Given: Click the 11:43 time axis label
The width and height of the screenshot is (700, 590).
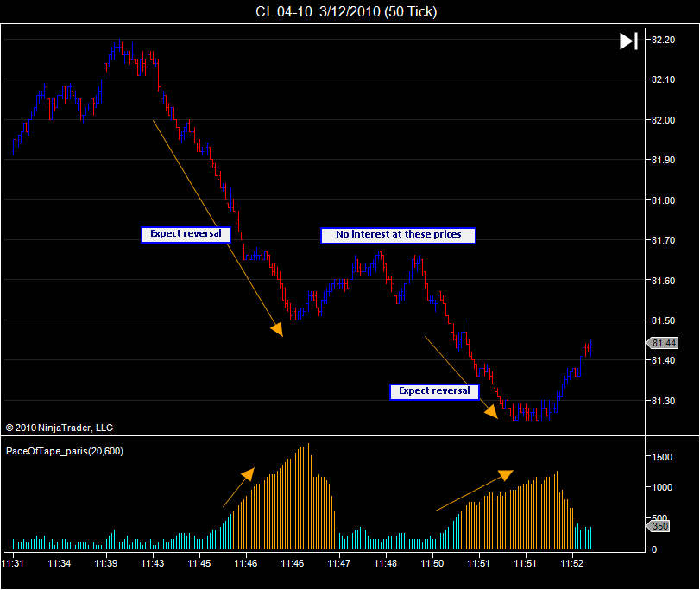Looking at the screenshot, I should click(x=153, y=563).
